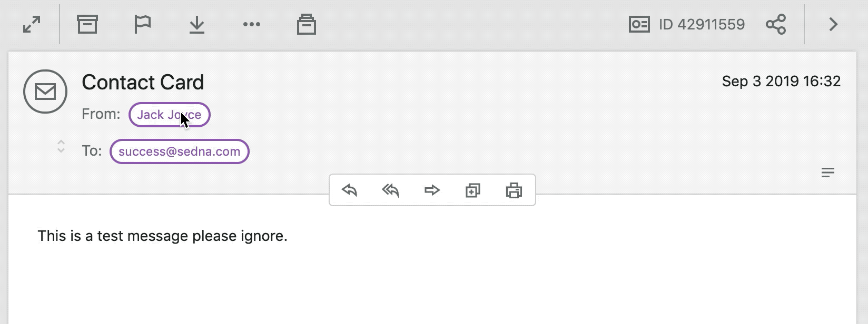
Task: Click the briefcase job reference icon
Action: [307, 24]
